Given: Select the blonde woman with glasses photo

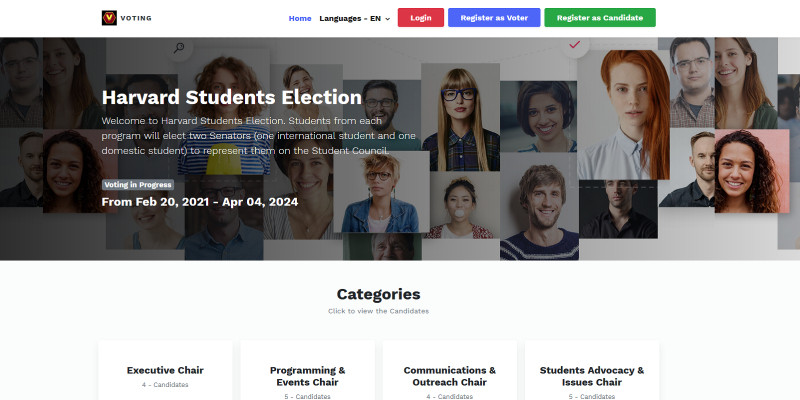Looking at the screenshot, I should coord(460,115).
